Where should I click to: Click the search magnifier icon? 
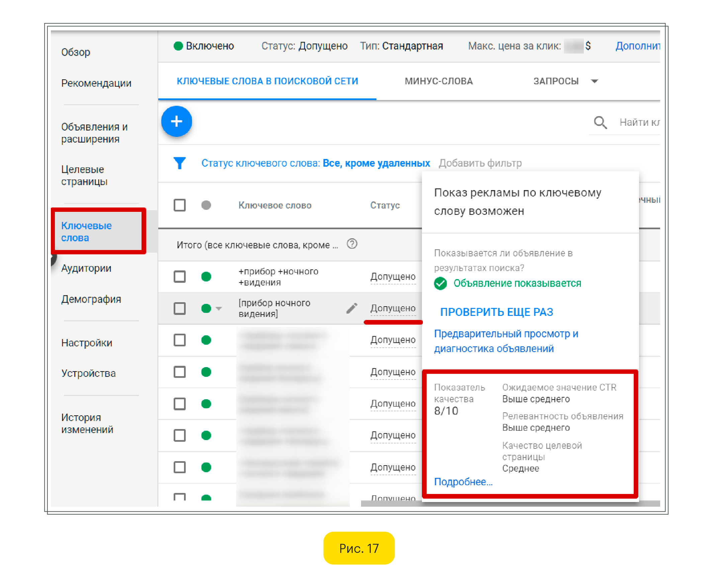[x=600, y=122]
